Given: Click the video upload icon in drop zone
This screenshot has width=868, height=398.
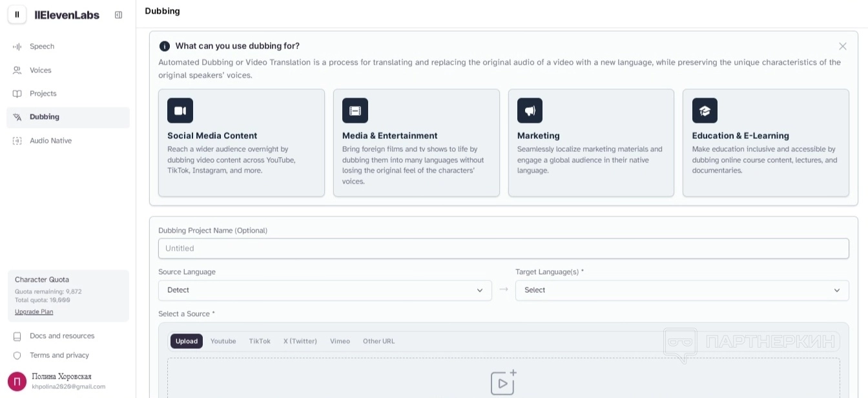Looking at the screenshot, I should pos(503,382).
